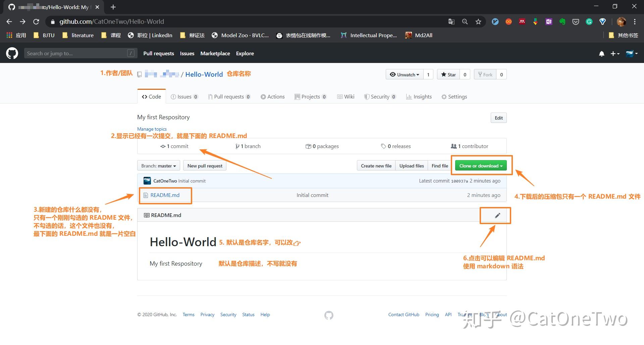The height and width of the screenshot is (345, 644).
Task: Open notifications via the bell icon
Action: click(601, 54)
